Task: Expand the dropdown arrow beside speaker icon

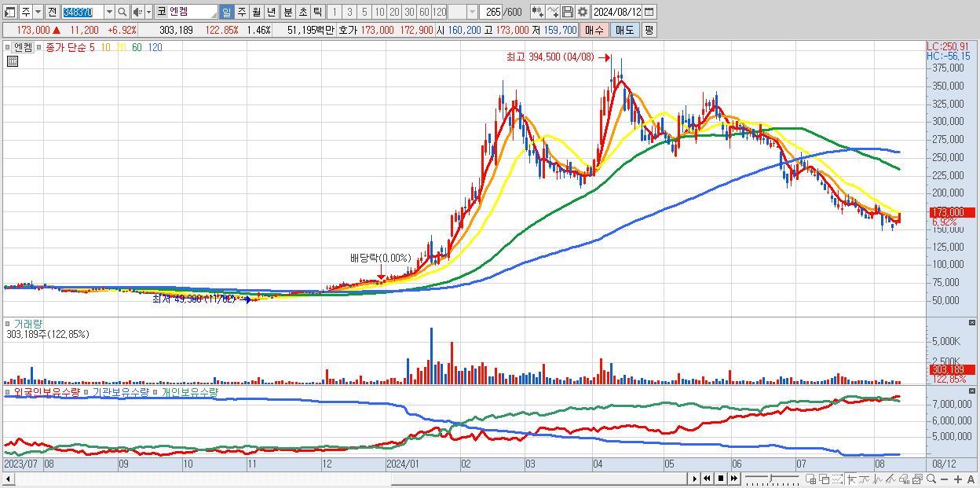Action: [x=148, y=12]
